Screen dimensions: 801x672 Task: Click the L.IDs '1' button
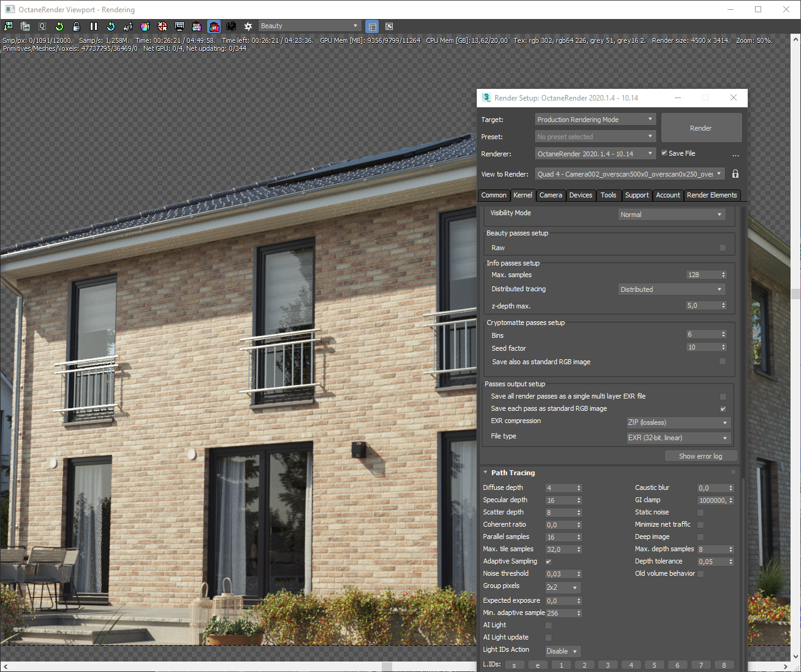click(x=561, y=665)
